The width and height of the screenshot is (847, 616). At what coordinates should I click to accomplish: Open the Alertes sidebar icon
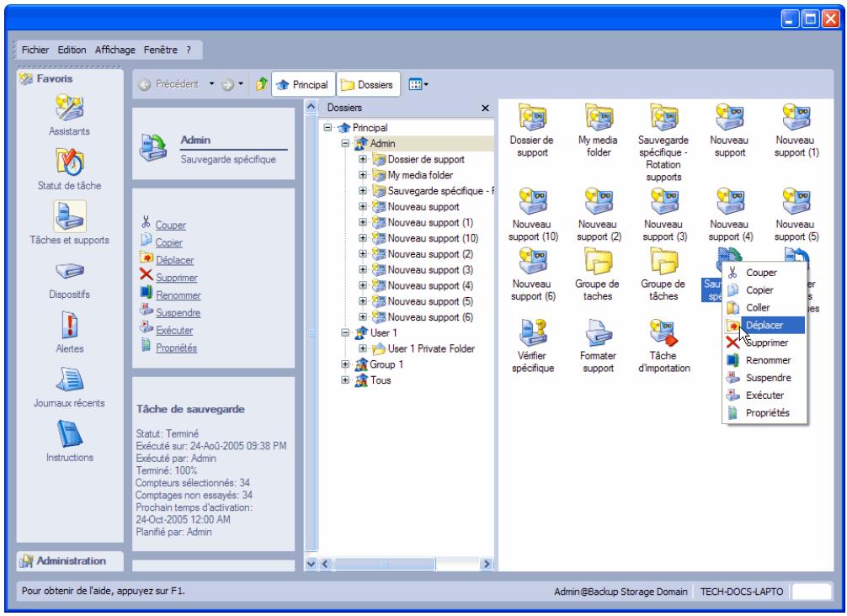click(69, 325)
